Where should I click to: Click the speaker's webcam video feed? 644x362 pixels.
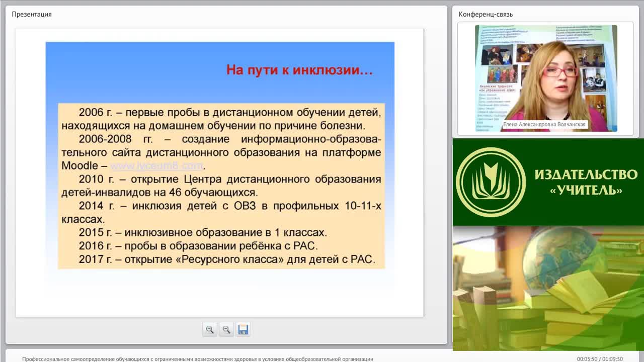546,78
